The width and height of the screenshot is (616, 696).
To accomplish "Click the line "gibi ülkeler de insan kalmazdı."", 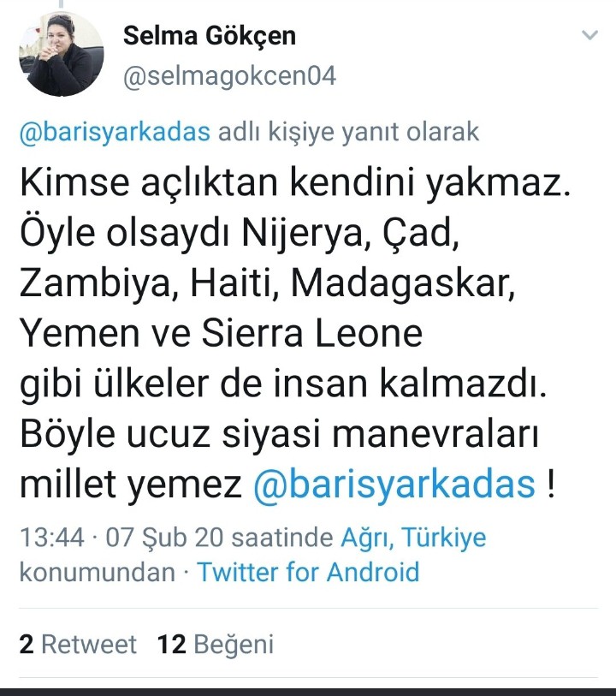I will 281,385.
